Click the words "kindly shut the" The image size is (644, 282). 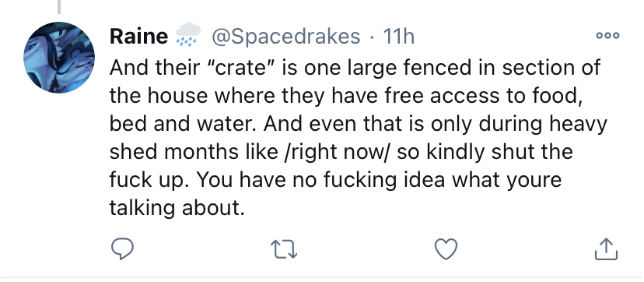pyautogui.click(x=500, y=152)
